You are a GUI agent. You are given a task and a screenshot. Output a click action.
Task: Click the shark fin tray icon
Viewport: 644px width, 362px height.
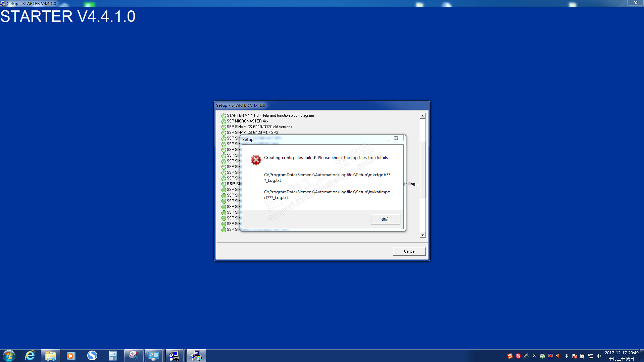coord(526,356)
